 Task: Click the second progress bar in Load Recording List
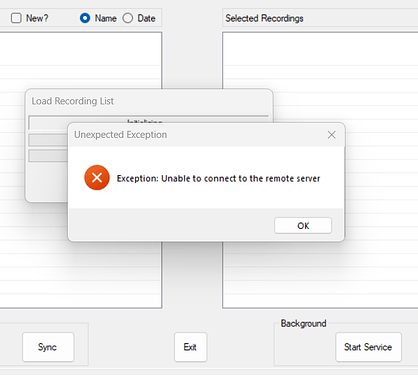tap(48, 140)
